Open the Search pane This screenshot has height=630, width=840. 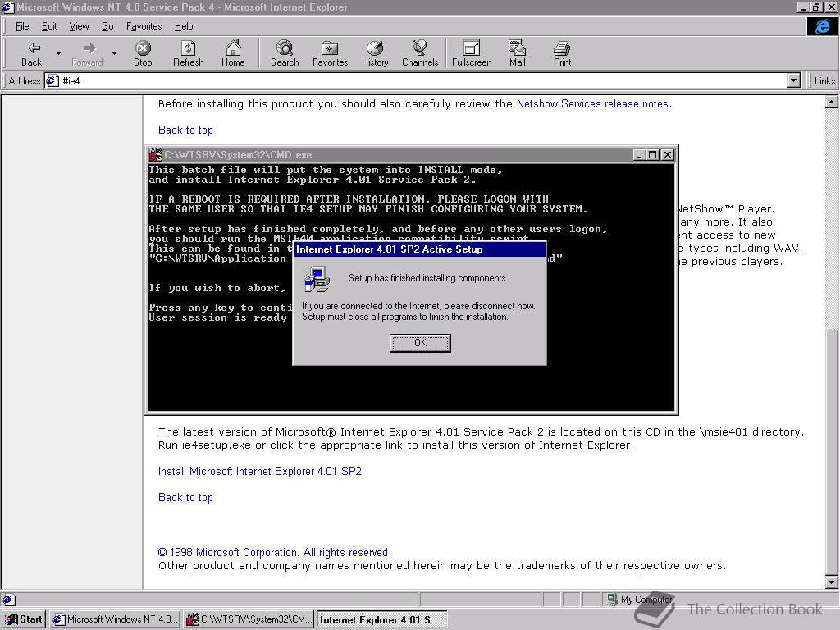285,53
